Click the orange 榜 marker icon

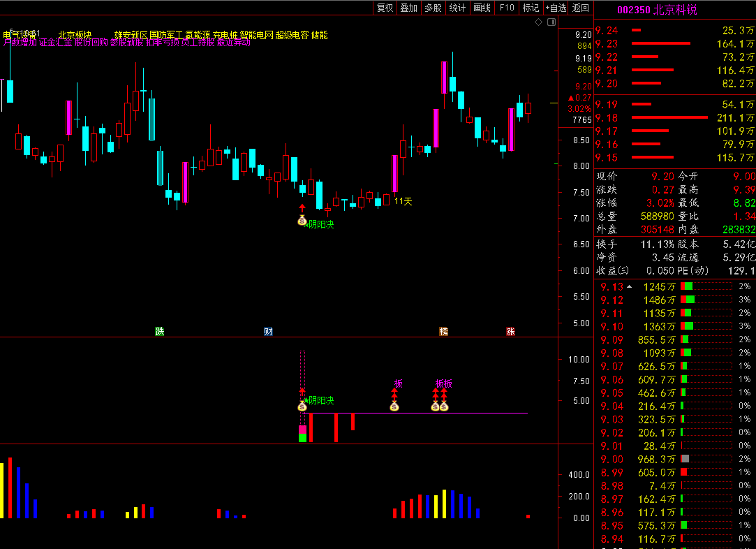[443, 331]
